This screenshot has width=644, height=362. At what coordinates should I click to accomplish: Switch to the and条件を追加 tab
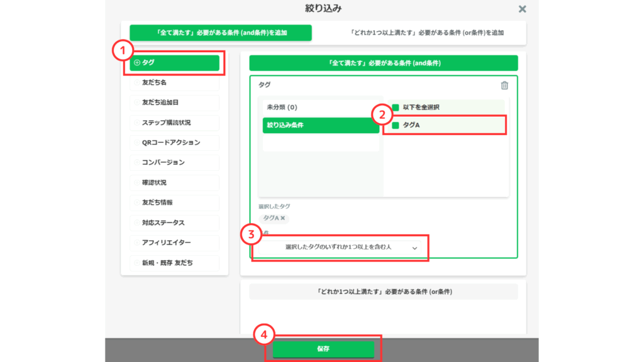[x=220, y=33]
